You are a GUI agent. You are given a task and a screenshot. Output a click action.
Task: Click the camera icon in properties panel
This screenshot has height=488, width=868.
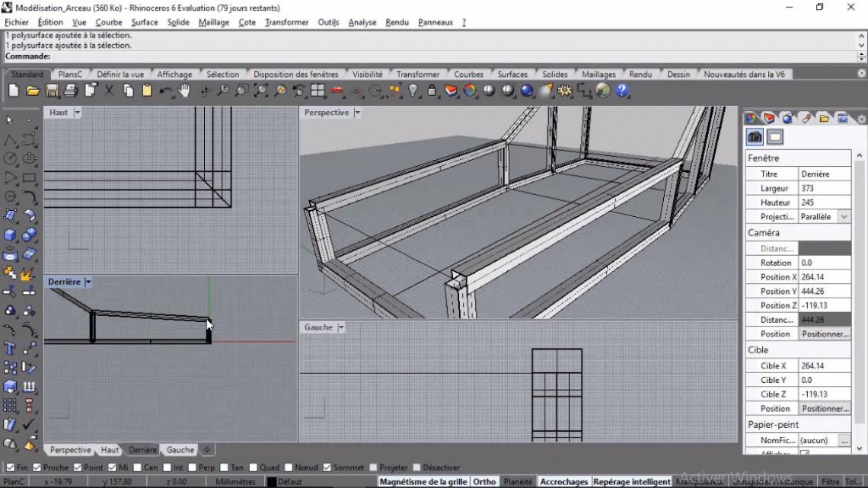[755, 137]
